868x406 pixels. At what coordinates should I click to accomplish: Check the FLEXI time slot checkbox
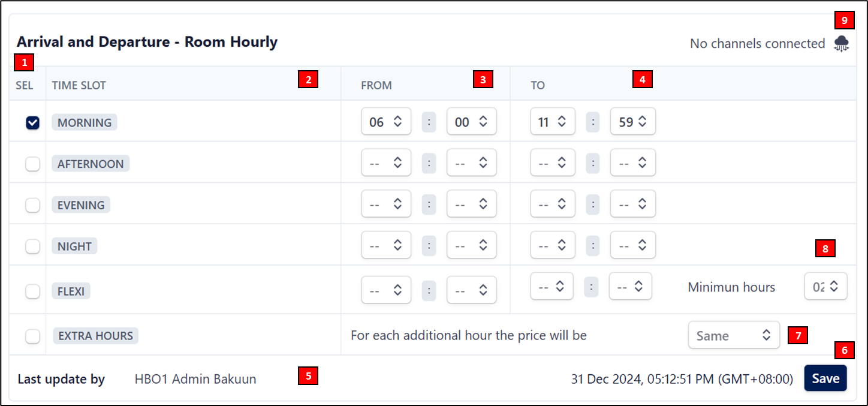[32, 291]
